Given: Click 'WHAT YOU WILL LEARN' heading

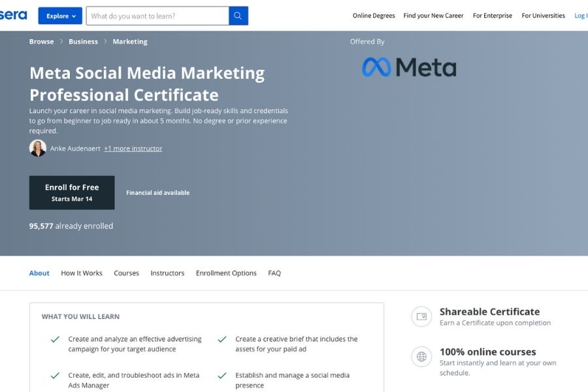Looking at the screenshot, I should [80, 317].
